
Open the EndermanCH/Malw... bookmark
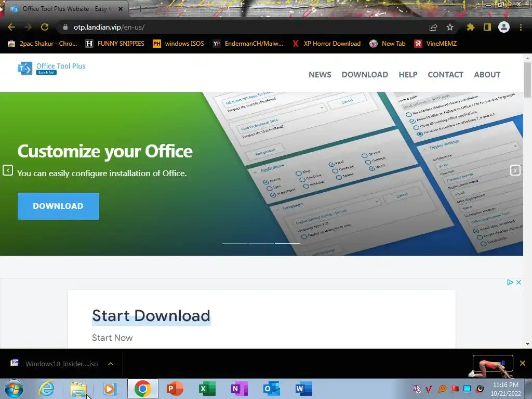tap(248, 44)
